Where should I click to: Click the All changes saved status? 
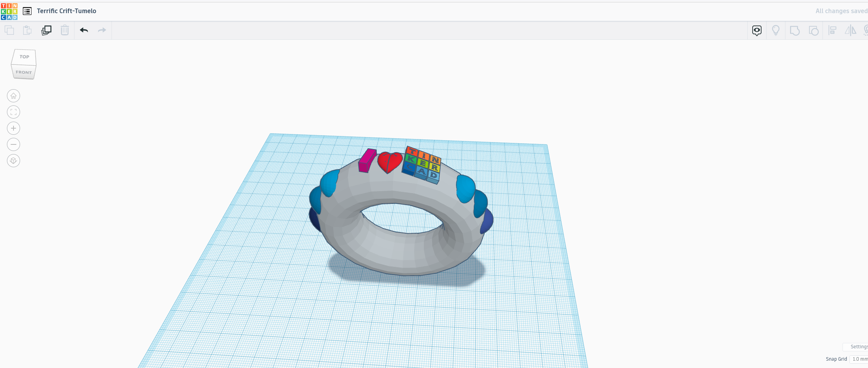pyautogui.click(x=841, y=11)
